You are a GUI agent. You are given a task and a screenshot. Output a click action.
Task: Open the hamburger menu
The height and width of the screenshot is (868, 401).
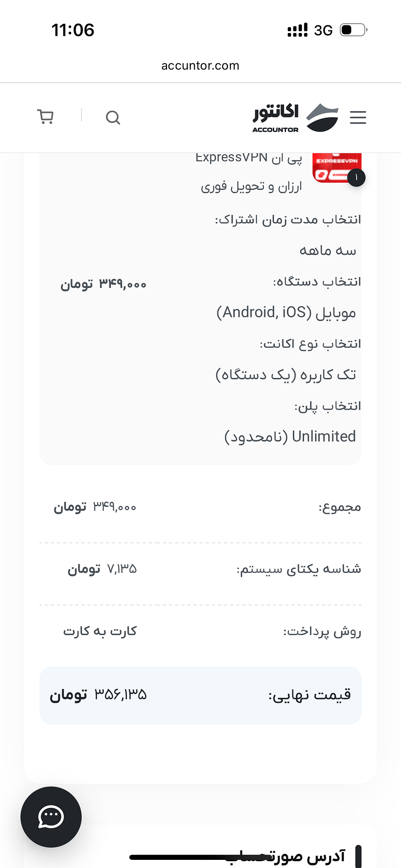pos(358,118)
